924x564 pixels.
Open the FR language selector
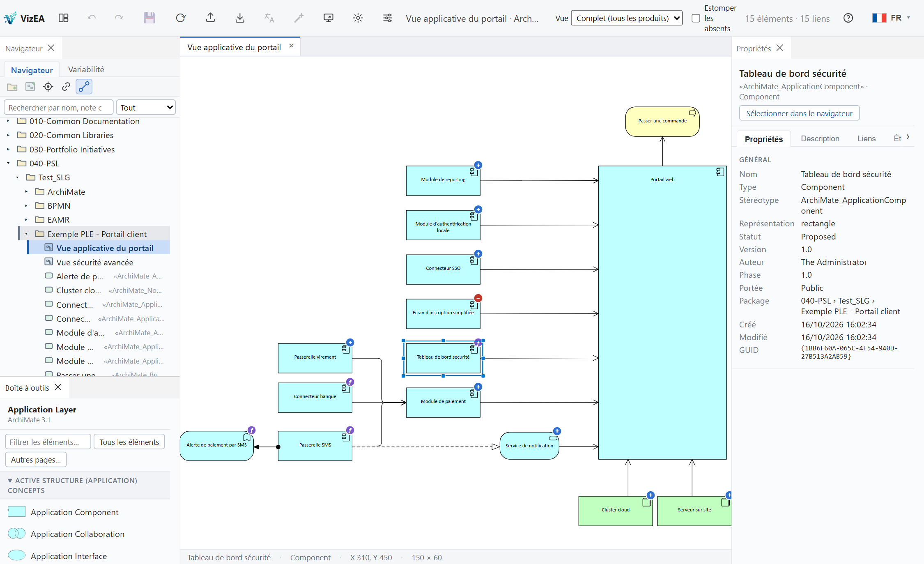click(x=891, y=18)
